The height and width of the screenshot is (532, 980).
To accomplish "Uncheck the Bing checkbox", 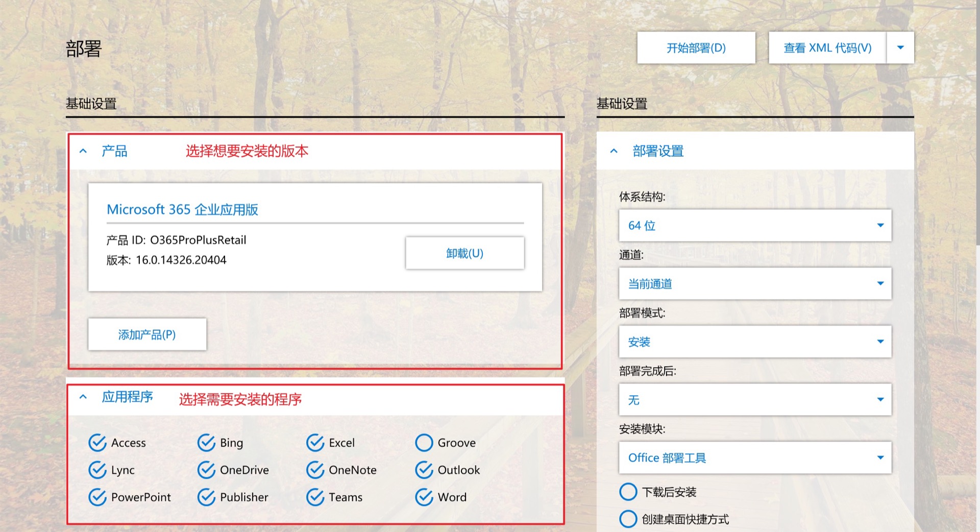I will coord(206,443).
